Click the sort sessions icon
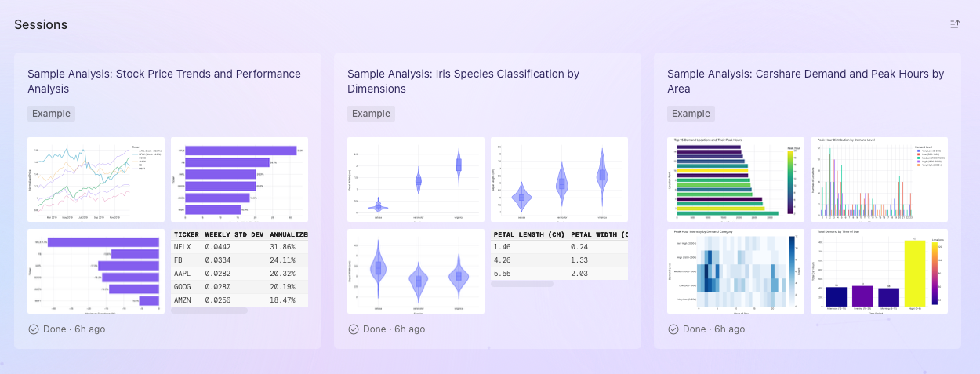Image resolution: width=980 pixels, height=374 pixels. [x=954, y=24]
